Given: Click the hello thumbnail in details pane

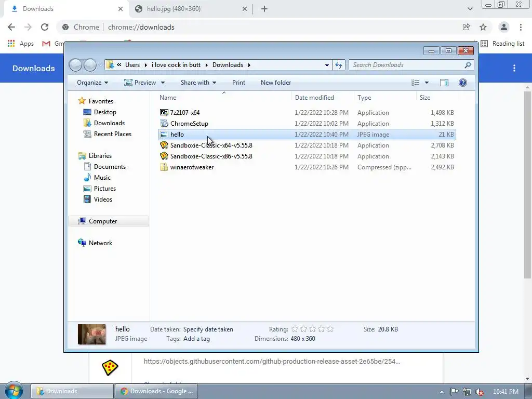Looking at the screenshot, I should pyautogui.click(x=91, y=334).
